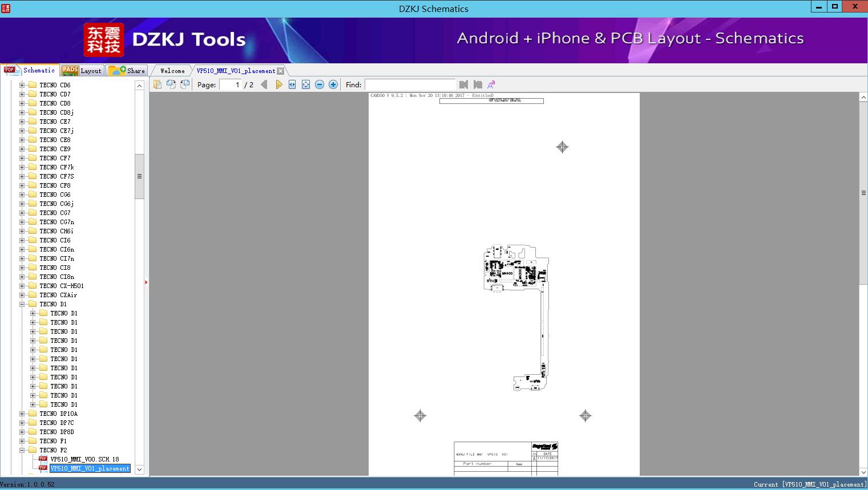Toggle the match case find option
The height and width of the screenshot is (490, 868).
[x=491, y=84]
